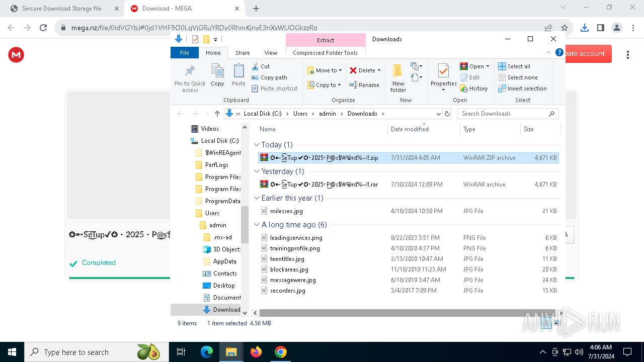The image size is (644, 362).
Task: Click the History ribbon button
Action: 473,88
